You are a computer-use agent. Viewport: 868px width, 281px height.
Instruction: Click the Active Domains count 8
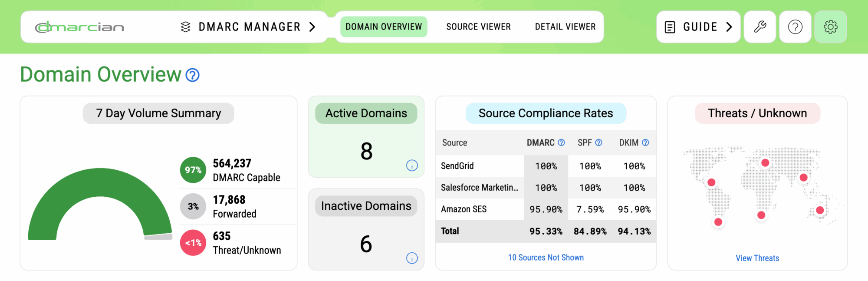pos(367,151)
